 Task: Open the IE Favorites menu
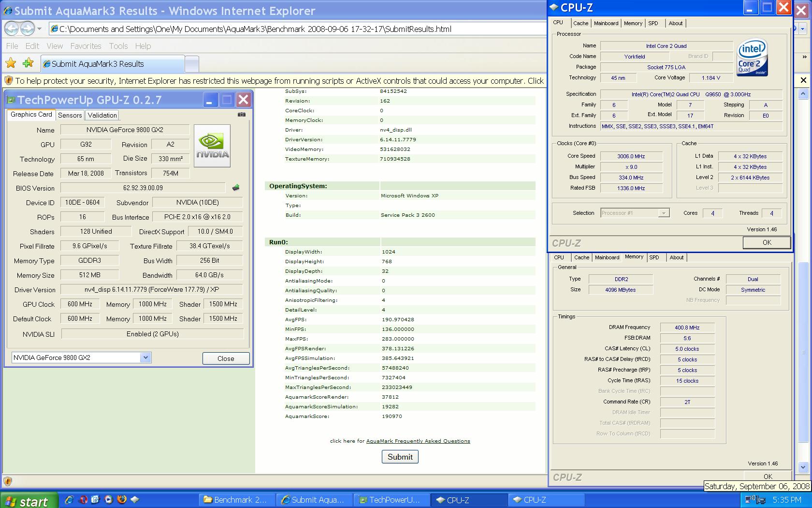pyautogui.click(x=86, y=46)
